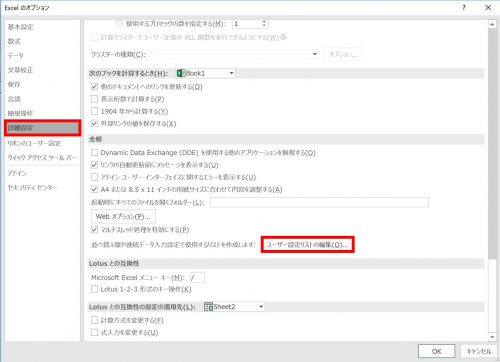This screenshot has width=500, height=362.
Task: Increase the processor count spinner
Action: (x=264, y=22)
